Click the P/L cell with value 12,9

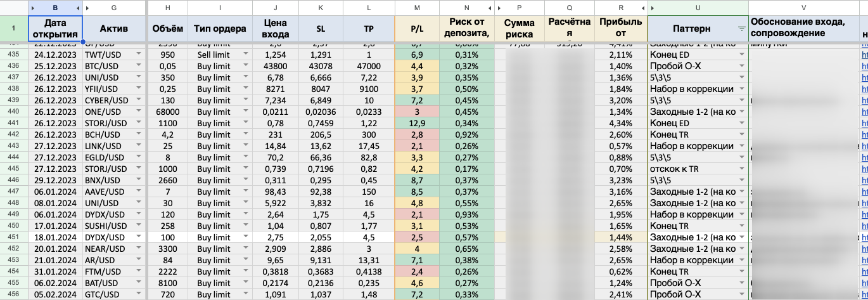coord(416,124)
